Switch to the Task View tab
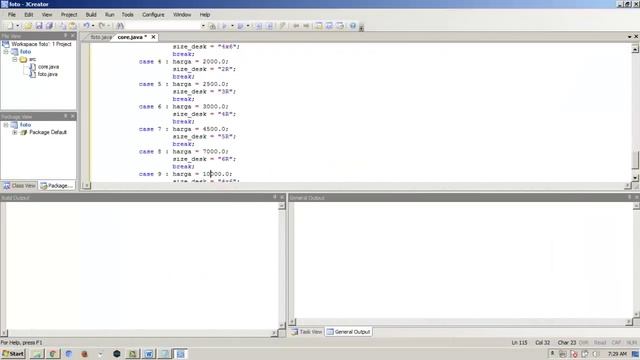The height and width of the screenshot is (360, 640). (307, 332)
